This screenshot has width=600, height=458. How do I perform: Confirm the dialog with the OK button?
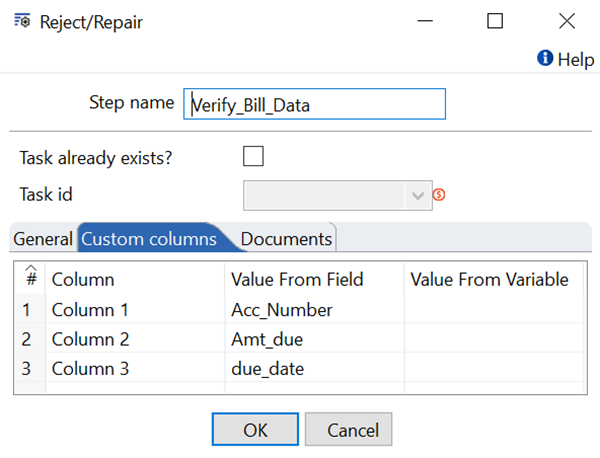coord(255,429)
